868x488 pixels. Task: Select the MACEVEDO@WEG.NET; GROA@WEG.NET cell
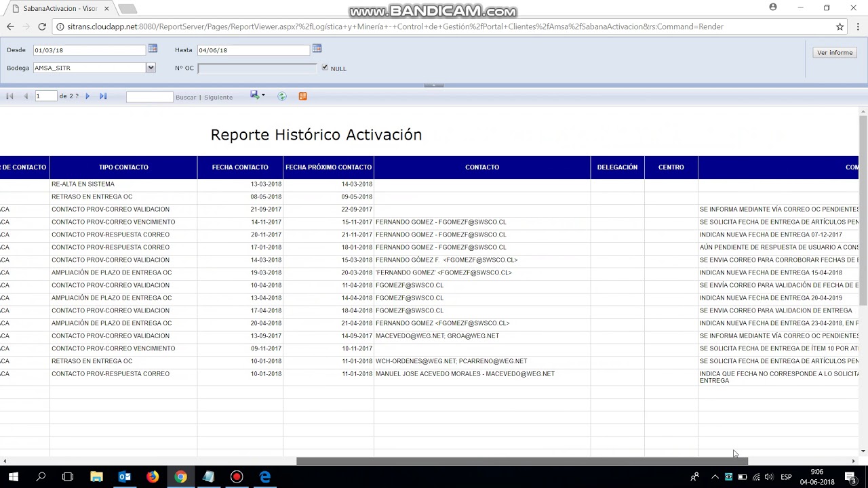tap(482, 336)
